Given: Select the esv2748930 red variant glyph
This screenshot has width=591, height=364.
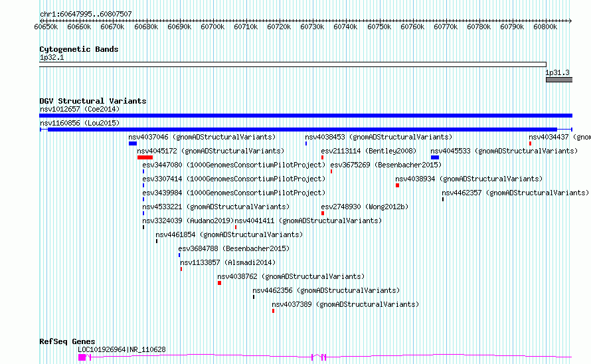Looking at the screenshot, I should pos(323,213).
